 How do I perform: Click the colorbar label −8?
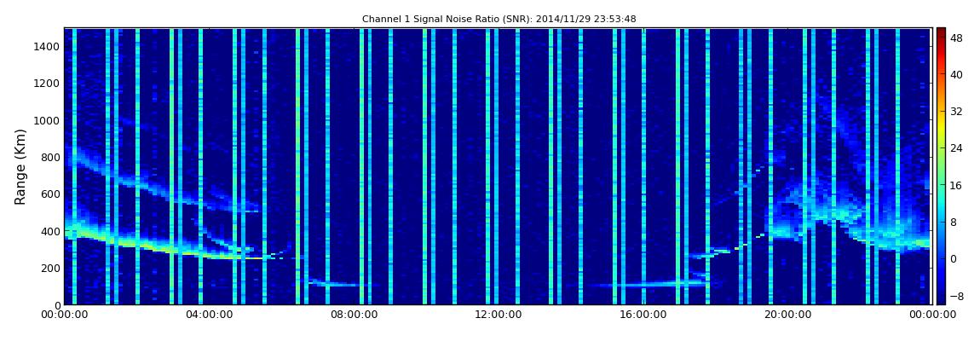pyautogui.click(x=958, y=296)
